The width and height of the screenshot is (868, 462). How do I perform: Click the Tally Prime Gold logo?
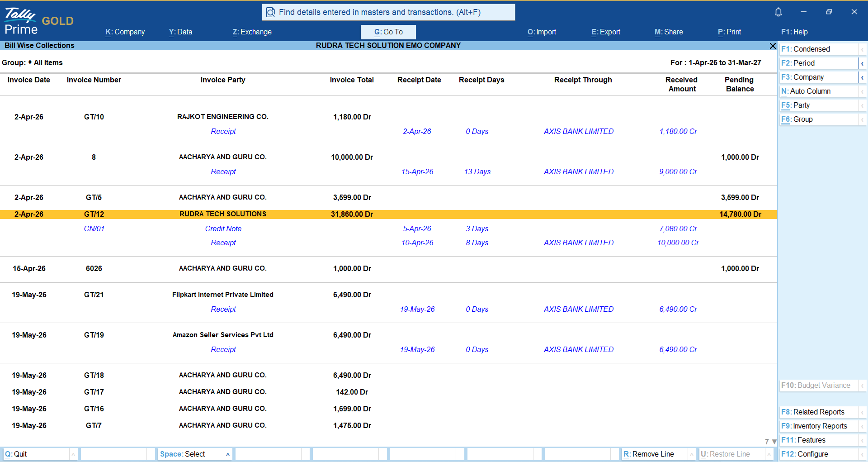(39, 21)
